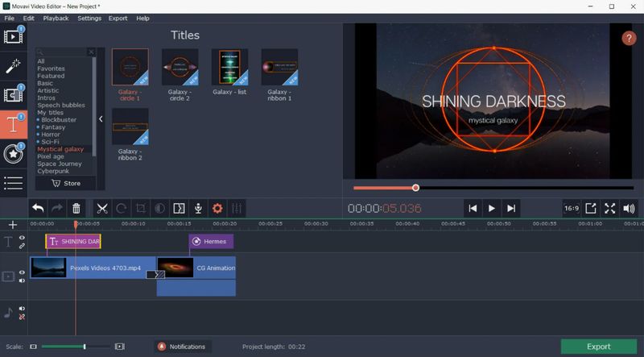Screen dimensions: 644x357
Task: Open the Stickers star tab in the sidebar
Action: point(13,153)
